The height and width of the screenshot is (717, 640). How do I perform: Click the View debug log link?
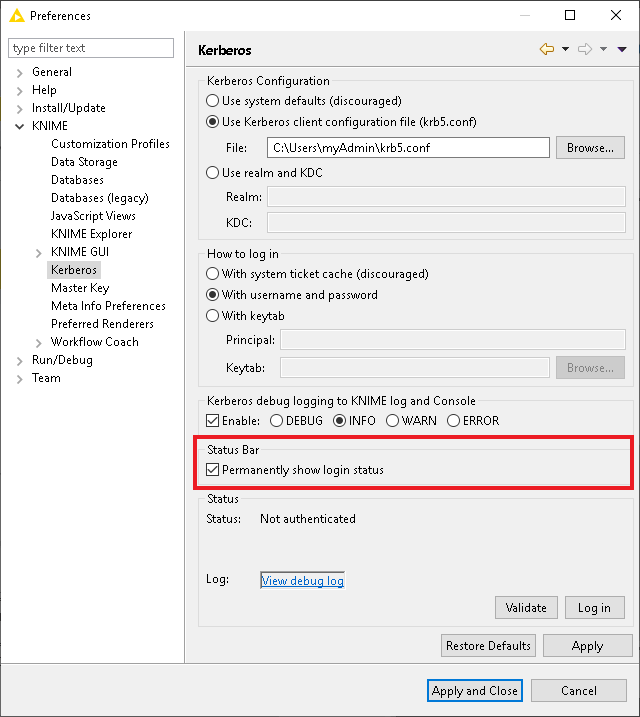click(x=302, y=581)
